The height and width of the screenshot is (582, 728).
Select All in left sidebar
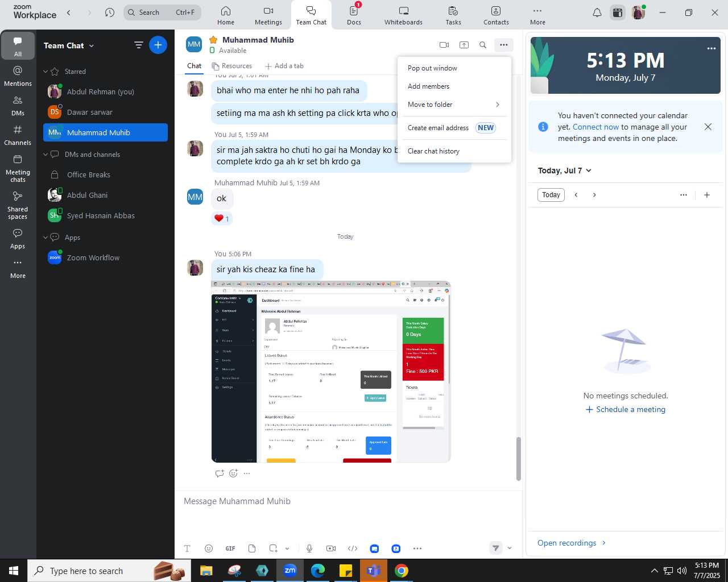click(18, 47)
